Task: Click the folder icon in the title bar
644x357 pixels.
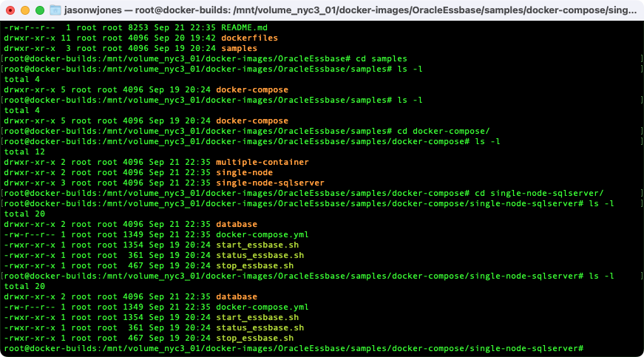Action: tap(55, 10)
